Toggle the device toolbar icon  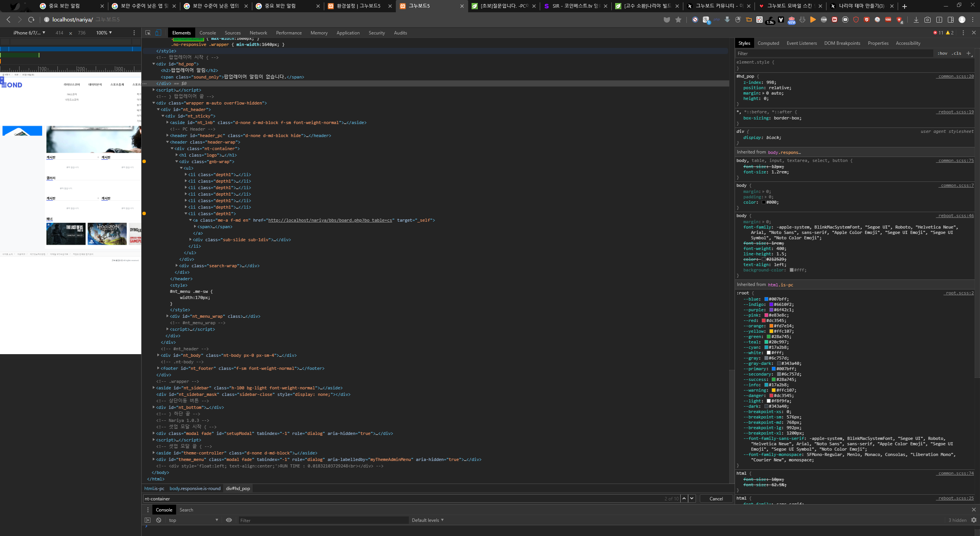[x=158, y=33]
